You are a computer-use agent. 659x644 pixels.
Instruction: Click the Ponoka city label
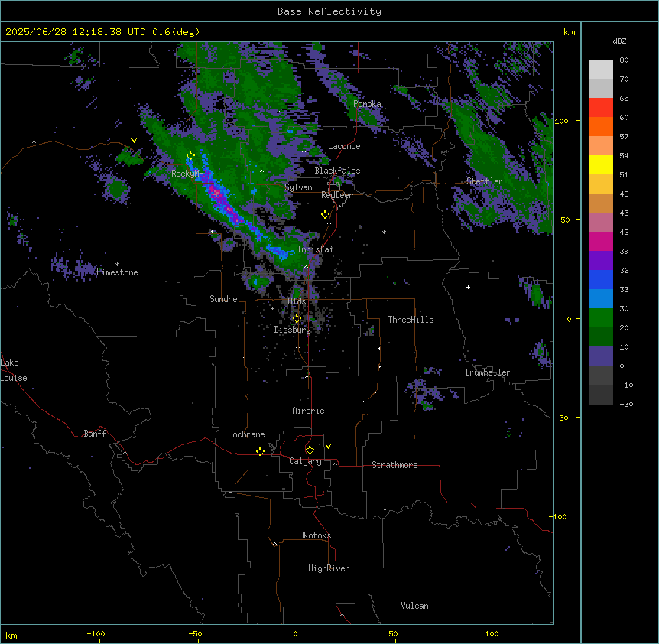pos(367,104)
